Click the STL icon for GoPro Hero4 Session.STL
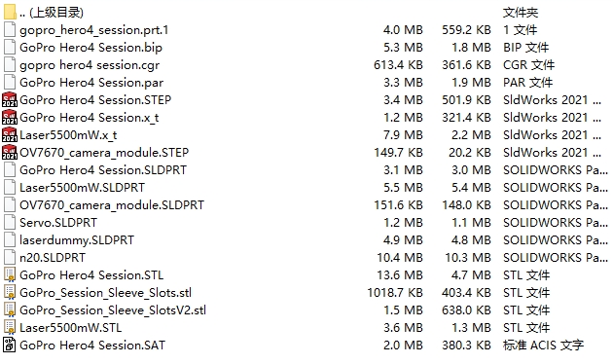This screenshot has height=364, width=613. (10, 274)
